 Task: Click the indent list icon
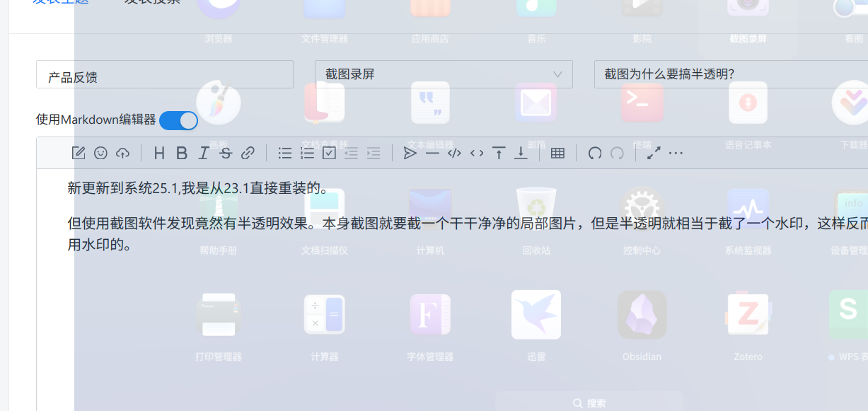click(374, 153)
